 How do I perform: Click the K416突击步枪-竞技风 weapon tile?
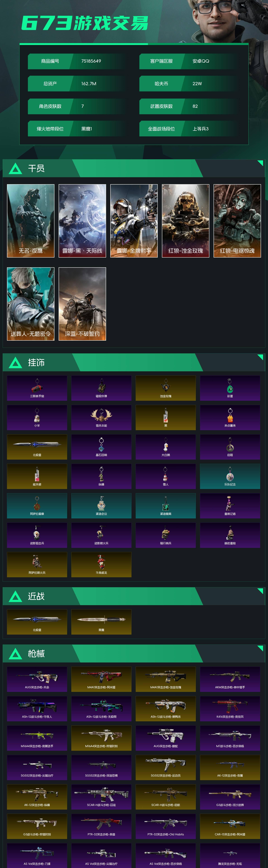(230, 709)
